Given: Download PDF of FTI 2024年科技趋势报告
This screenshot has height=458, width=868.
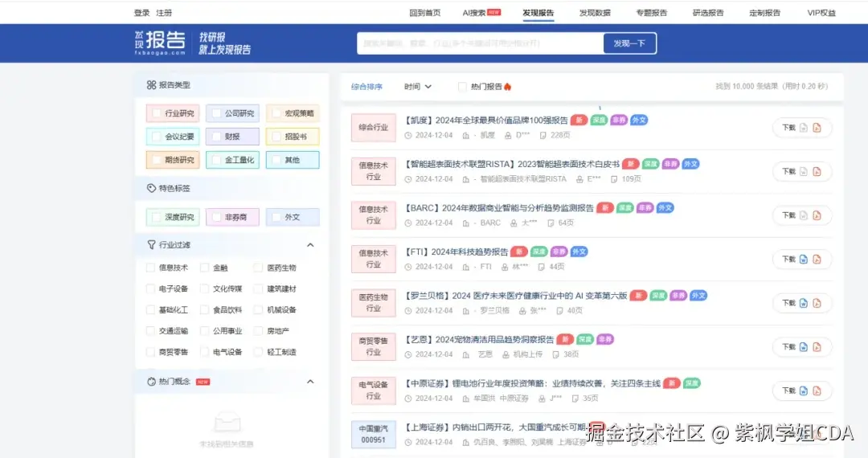Looking at the screenshot, I should [817, 259].
